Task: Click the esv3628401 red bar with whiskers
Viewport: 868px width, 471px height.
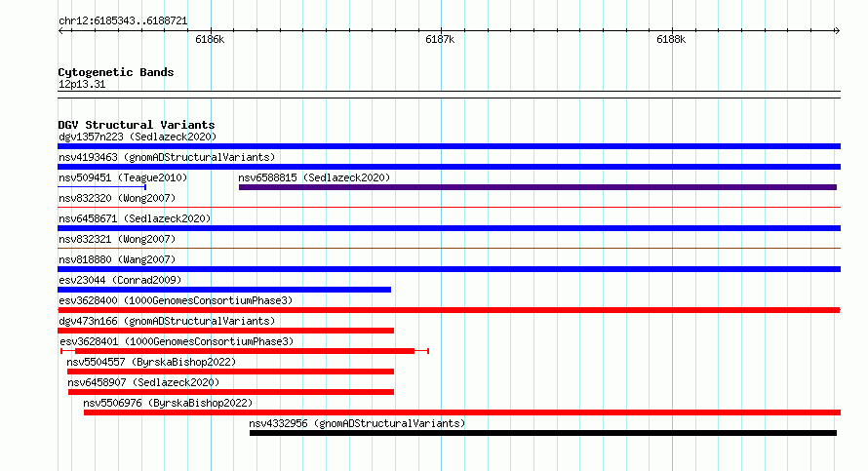Action: point(245,351)
